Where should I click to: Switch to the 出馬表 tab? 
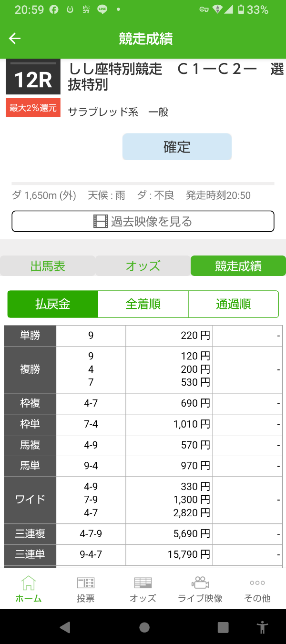tap(48, 266)
